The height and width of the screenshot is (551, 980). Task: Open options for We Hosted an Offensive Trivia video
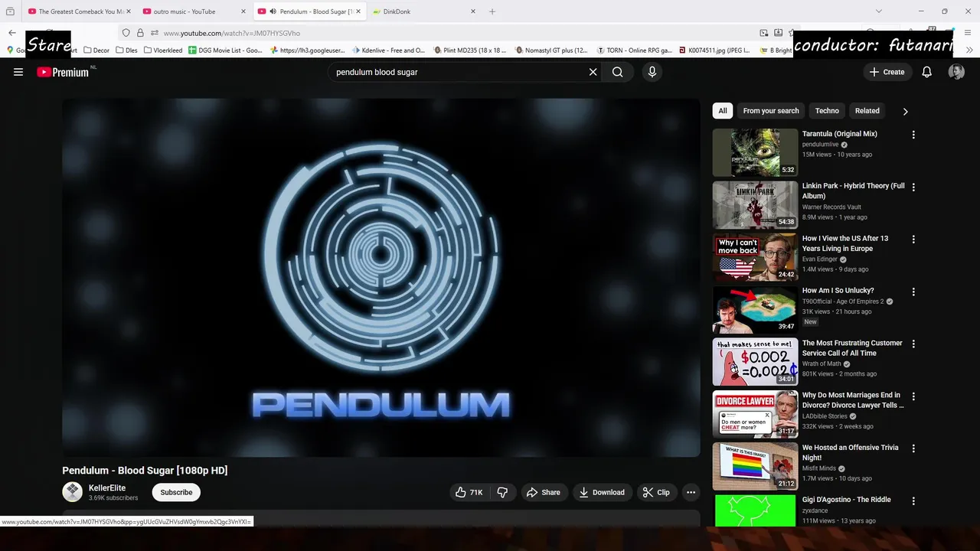click(913, 448)
